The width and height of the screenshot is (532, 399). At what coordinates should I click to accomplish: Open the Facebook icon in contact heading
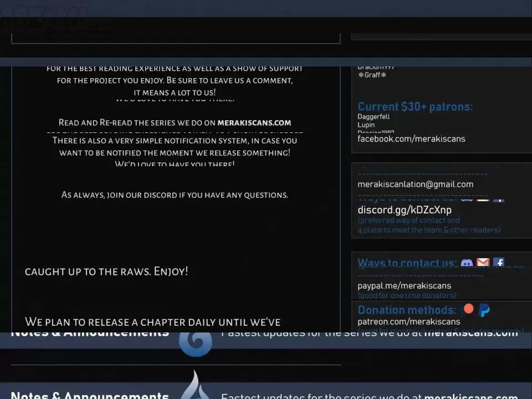click(498, 263)
